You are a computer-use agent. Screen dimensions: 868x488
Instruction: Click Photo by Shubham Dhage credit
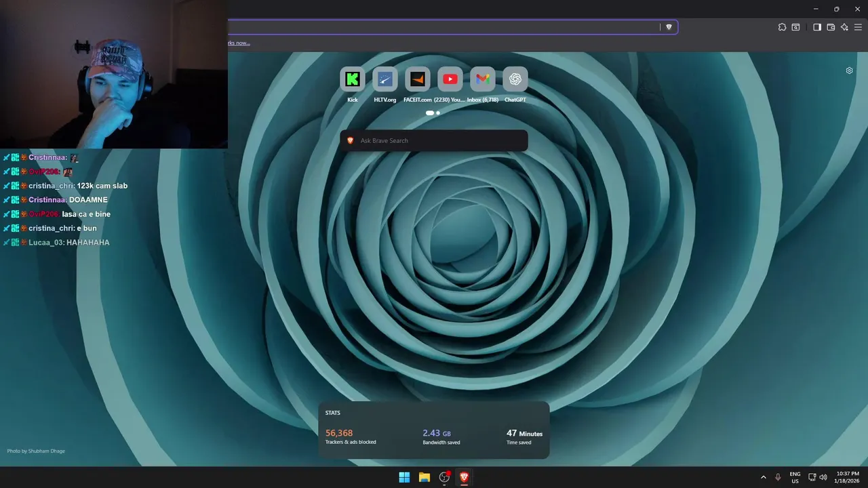point(36,451)
